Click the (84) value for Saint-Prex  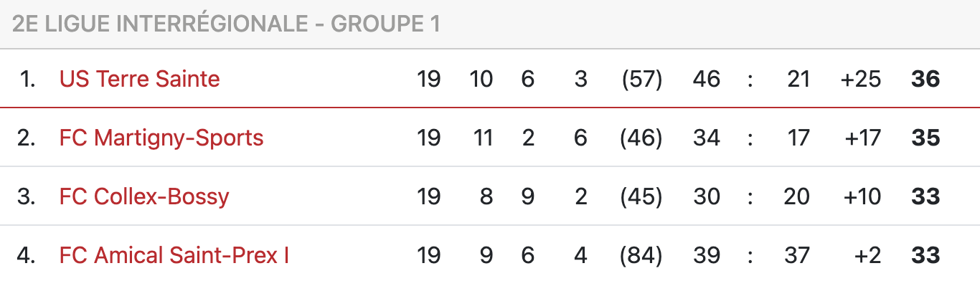[x=641, y=254]
